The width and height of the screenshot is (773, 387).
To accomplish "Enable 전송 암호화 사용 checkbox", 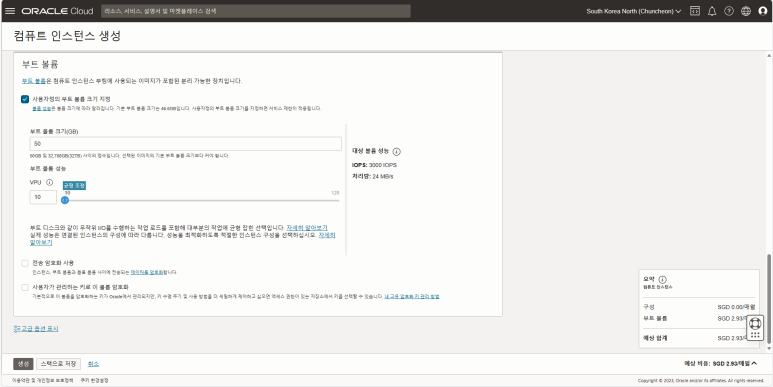I will pyautogui.click(x=25, y=263).
